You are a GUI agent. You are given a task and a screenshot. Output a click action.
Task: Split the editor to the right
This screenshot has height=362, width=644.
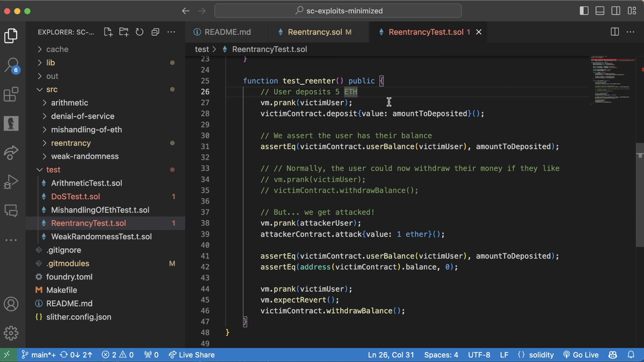[614, 32]
